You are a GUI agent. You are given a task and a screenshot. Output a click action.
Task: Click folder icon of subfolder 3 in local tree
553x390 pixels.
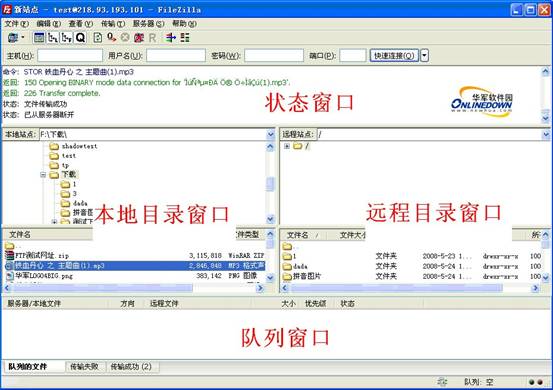(65, 194)
